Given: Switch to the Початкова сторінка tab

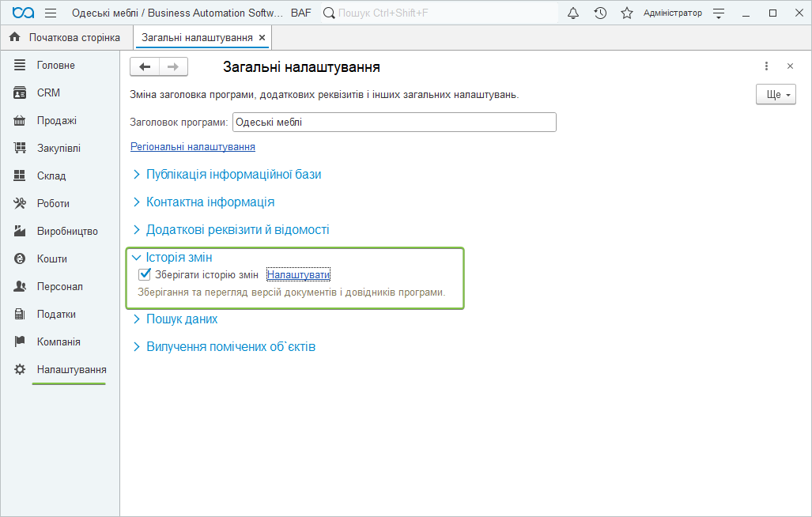Looking at the screenshot, I should 74,38.
